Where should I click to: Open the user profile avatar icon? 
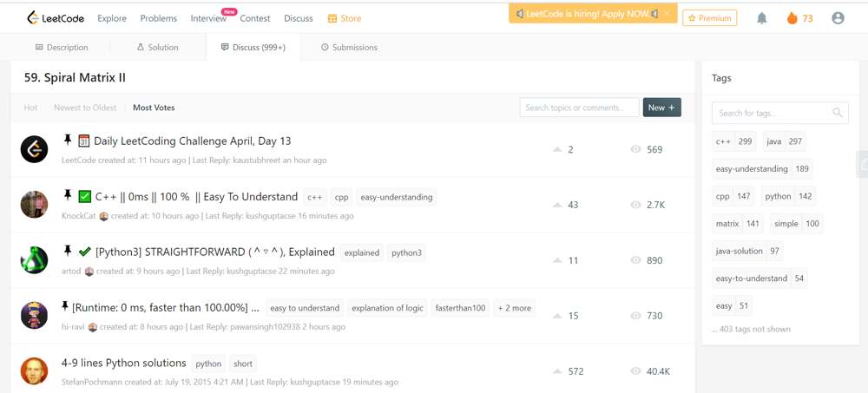tap(838, 18)
